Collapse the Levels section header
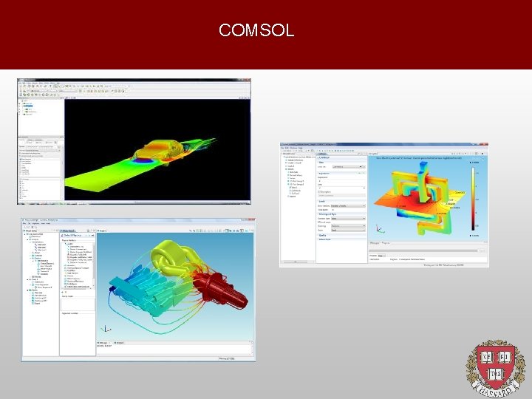Screen dimensions: 532x399 point(341,201)
